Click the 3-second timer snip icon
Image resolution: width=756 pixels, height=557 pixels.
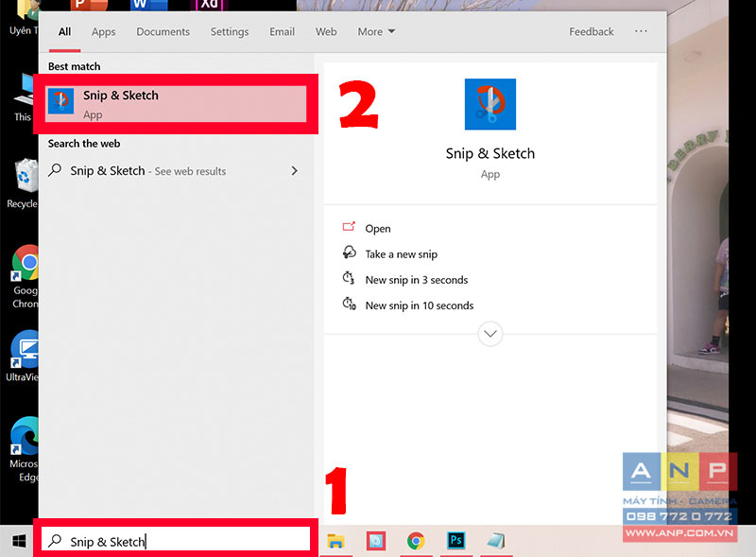349,278
